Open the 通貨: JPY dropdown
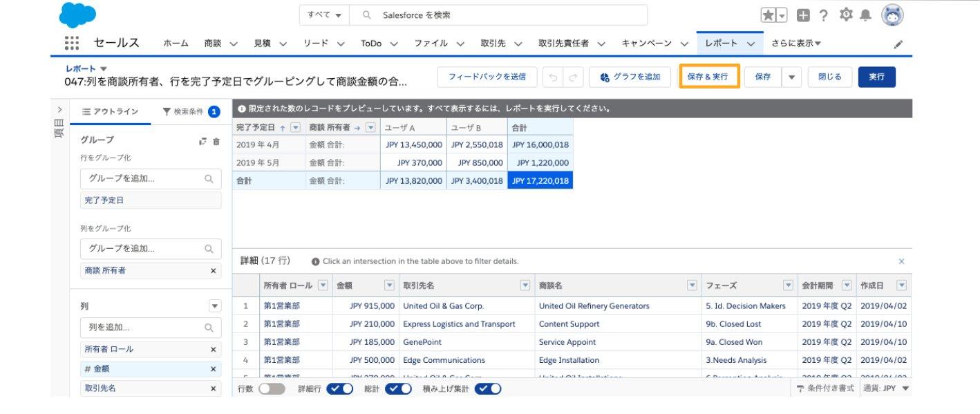The width and height of the screenshot is (980, 414). [x=886, y=388]
